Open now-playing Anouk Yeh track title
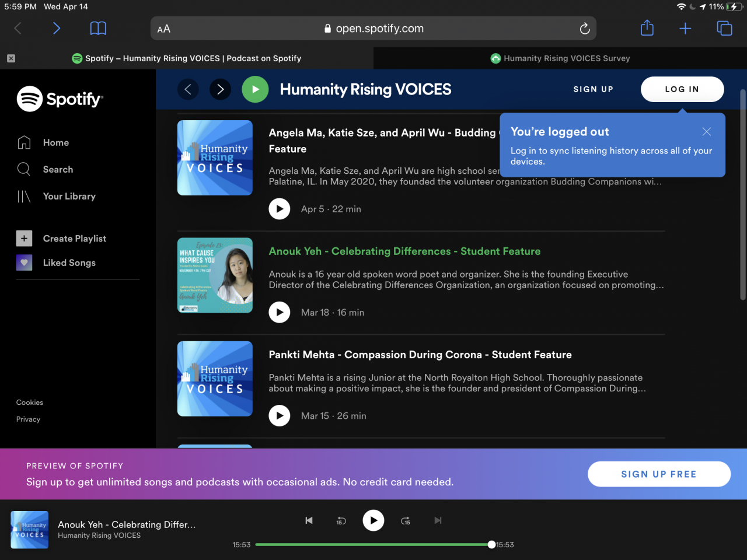This screenshot has width=747, height=560. 127,524
